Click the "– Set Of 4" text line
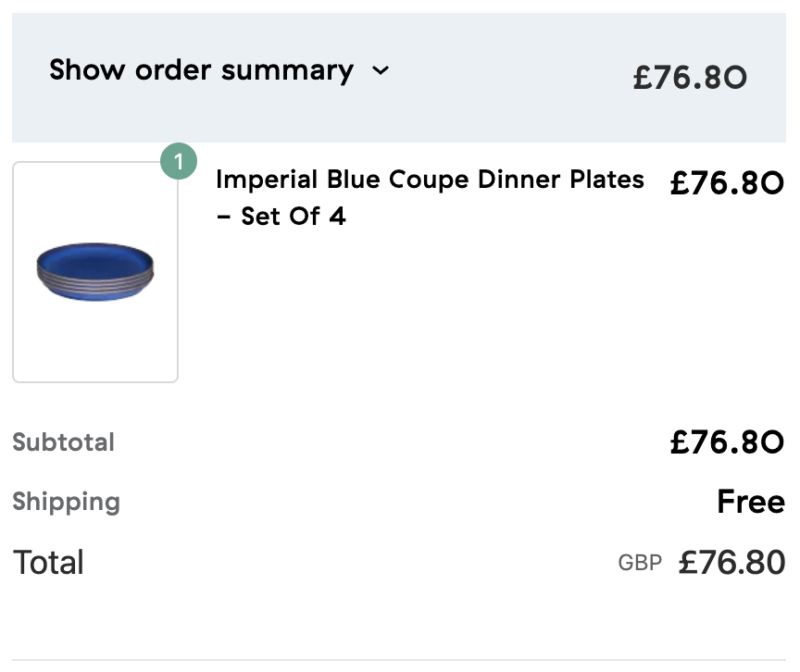Image resolution: width=800 pixels, height=672 pixels. point(281,217)
